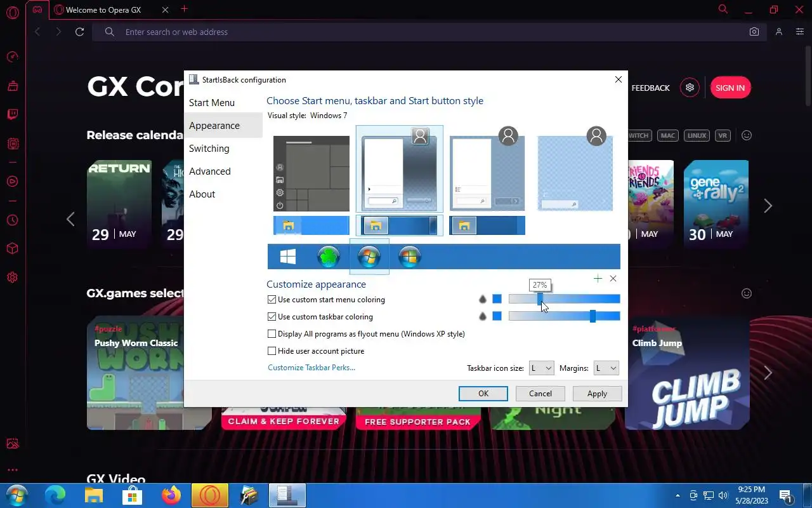The height and width of the screenshot is (508, 812).
Task: Open File Explorer from the taskbar
Action: click(94, 495)
